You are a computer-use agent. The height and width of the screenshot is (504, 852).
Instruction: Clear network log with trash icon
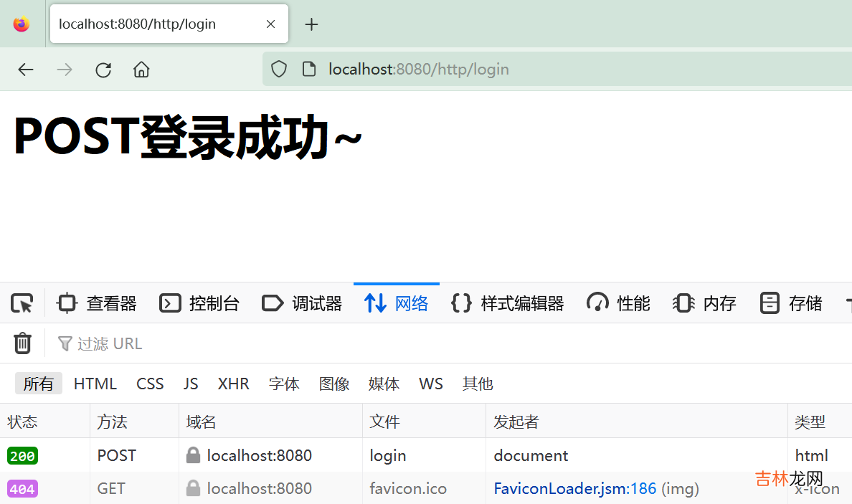point(23,343)
